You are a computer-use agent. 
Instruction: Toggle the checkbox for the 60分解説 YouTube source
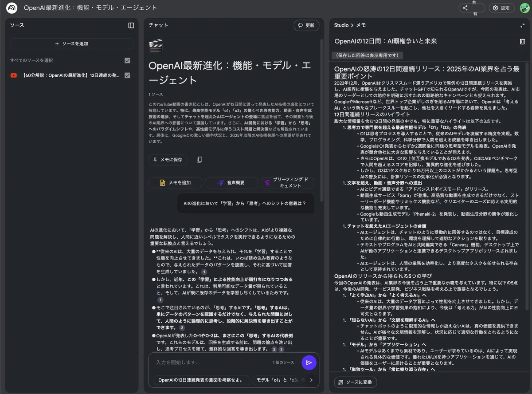coord(127,75)
